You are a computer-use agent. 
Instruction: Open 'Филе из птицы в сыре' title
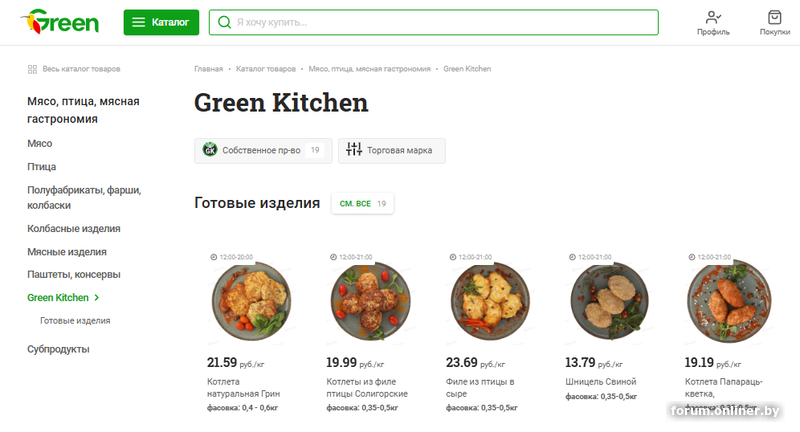tap(480, 388)
